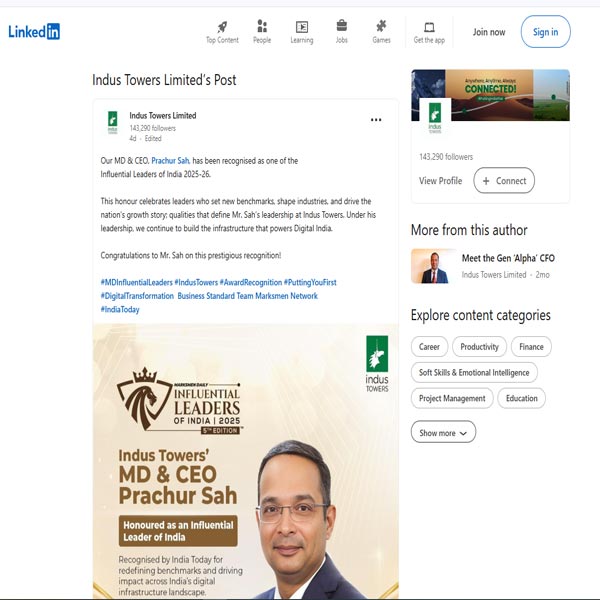Open Top Content rocket icon
Screen dimensions: 600x600
tap(222, 27)
